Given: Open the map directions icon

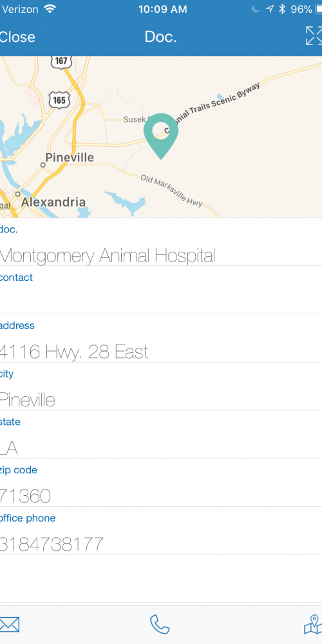Looking at the screenshot, I should click(313, 624).
